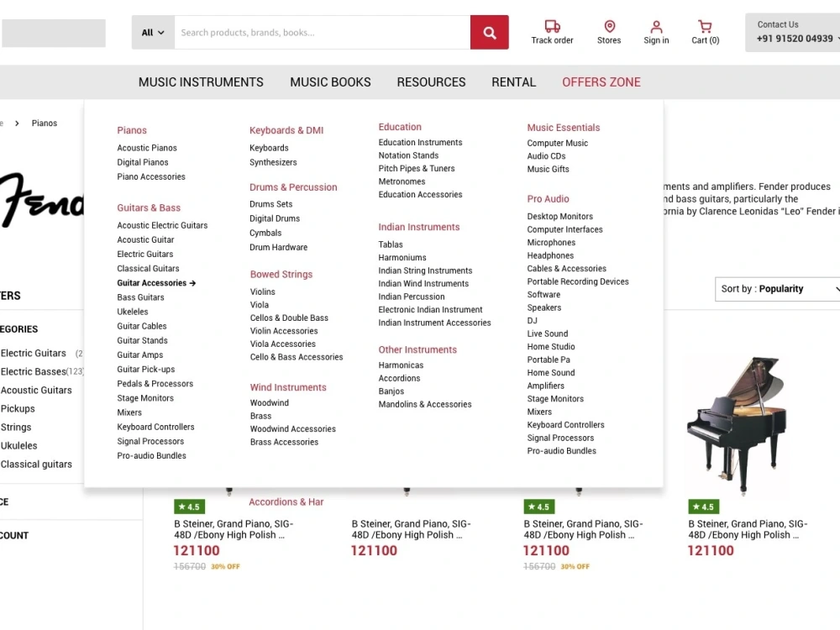840x630 pixels.
Task: Click into the search products field
Action: point(322,32)
